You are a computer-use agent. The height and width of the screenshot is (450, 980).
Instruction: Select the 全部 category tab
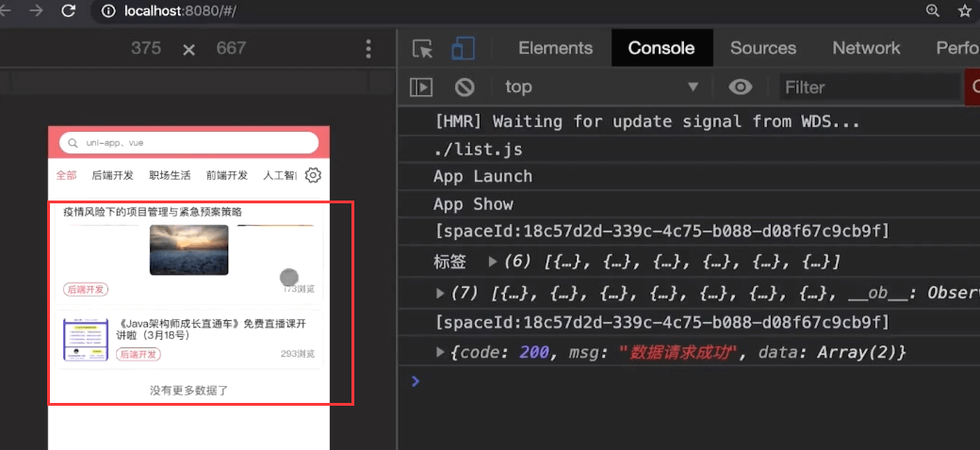(x=66, y=175)
